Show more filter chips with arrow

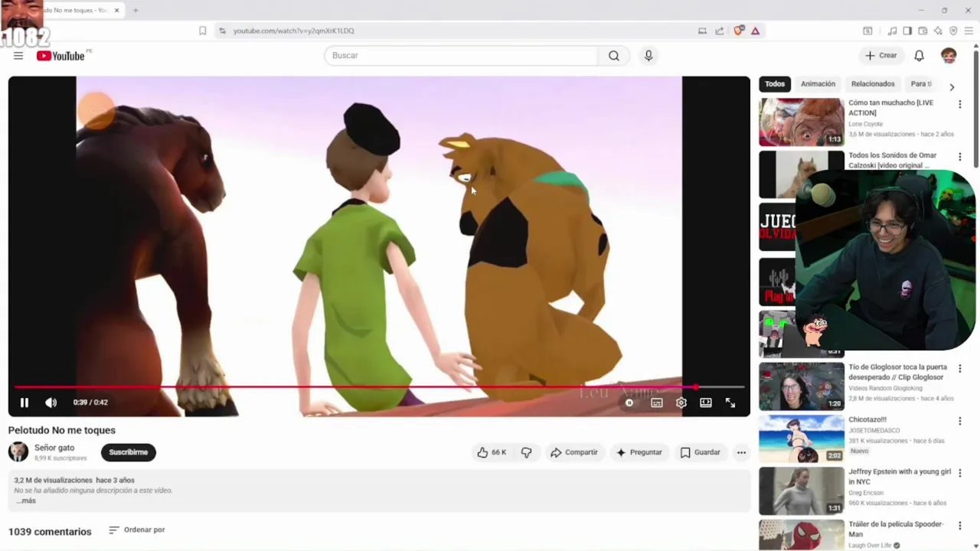[x=952, y=86]
